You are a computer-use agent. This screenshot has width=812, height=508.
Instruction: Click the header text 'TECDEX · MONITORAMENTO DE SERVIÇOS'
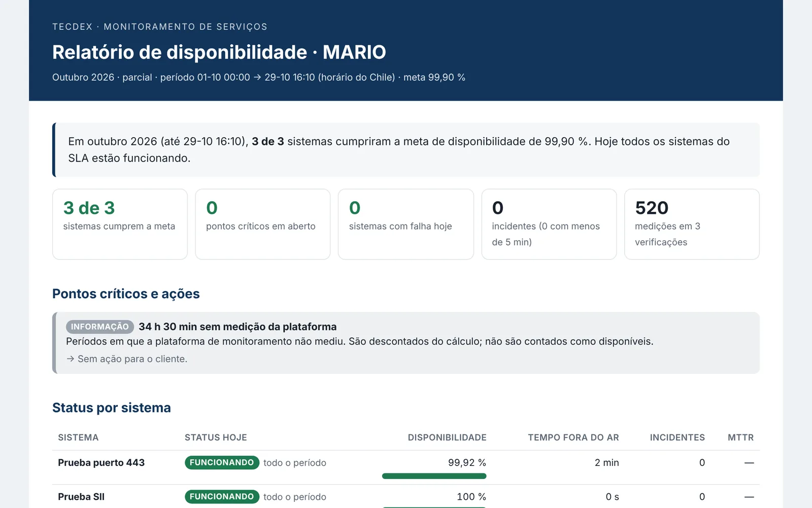coord(160,27)
